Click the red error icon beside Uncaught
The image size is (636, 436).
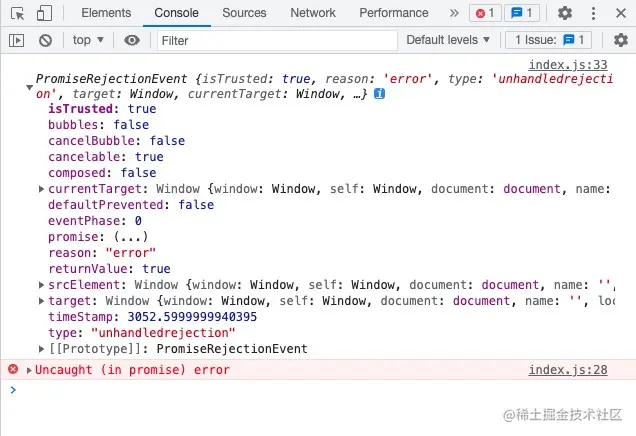click(13, 369)
